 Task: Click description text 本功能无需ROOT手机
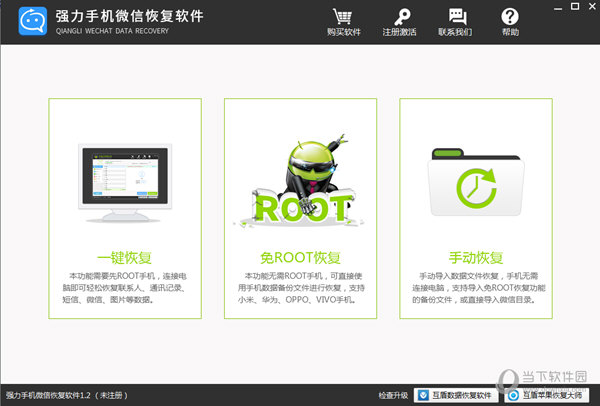284,276
